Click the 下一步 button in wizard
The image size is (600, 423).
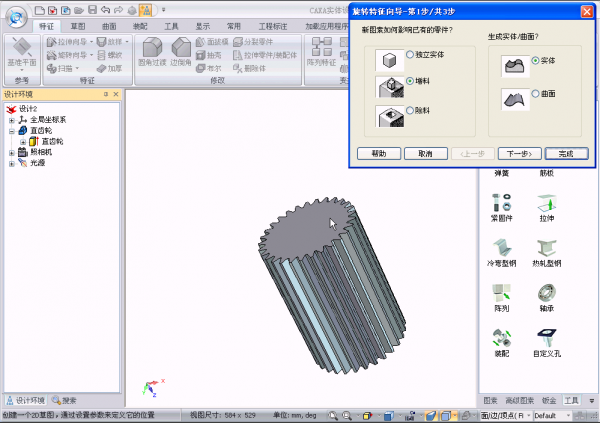[x=518, y=153]
